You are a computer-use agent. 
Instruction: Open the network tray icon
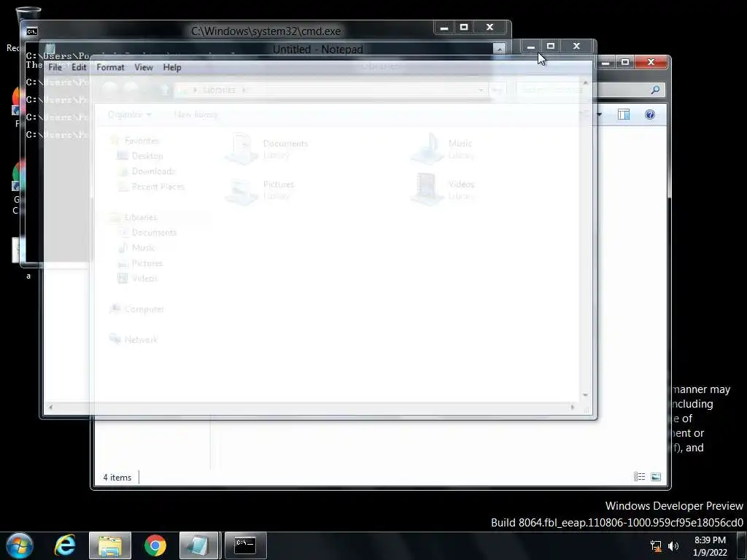656,546
